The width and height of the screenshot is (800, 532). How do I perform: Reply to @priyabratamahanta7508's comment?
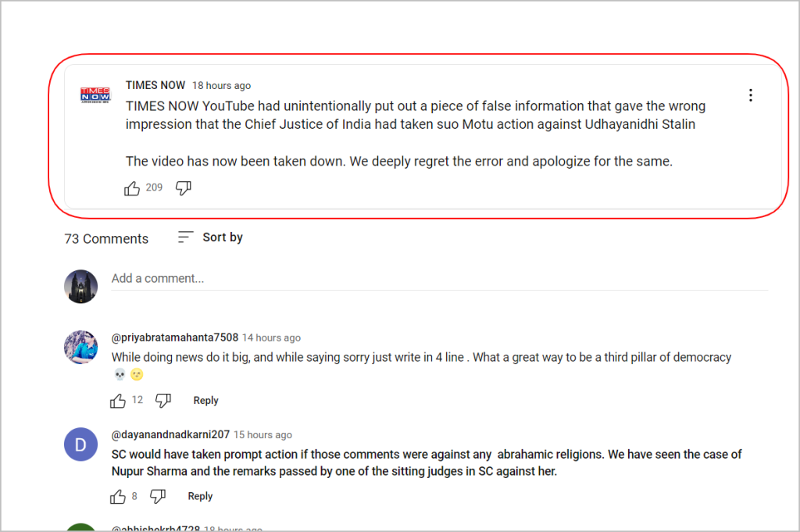(205, 401)
